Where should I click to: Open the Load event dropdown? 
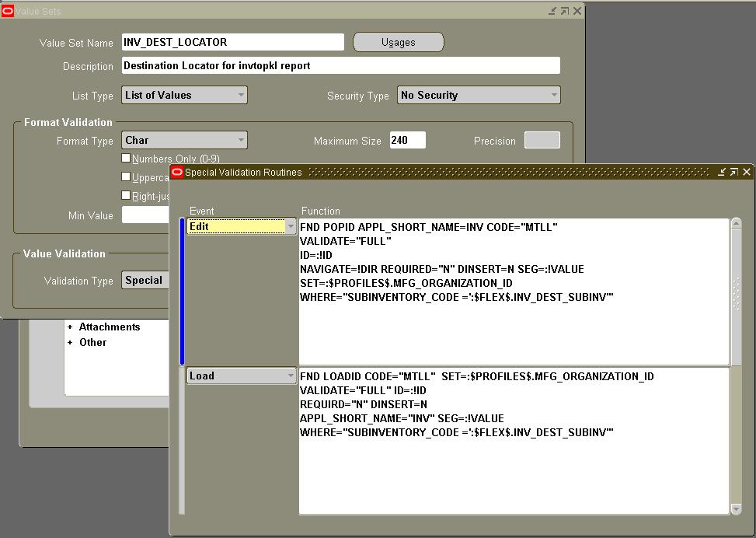coord(289,376)
